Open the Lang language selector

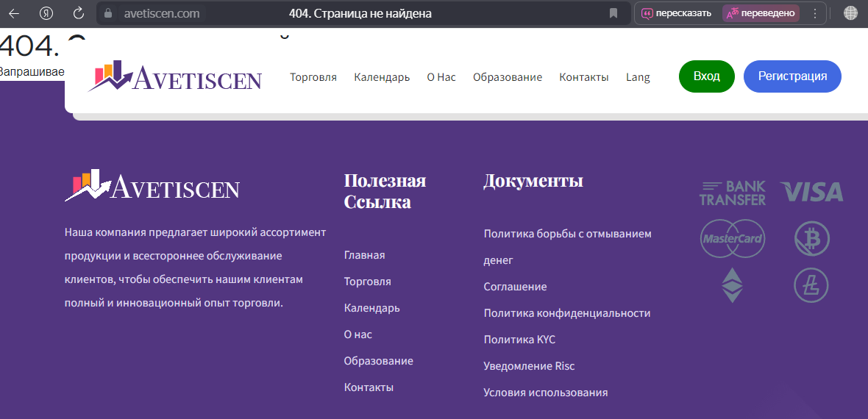[x=638, y=77]
